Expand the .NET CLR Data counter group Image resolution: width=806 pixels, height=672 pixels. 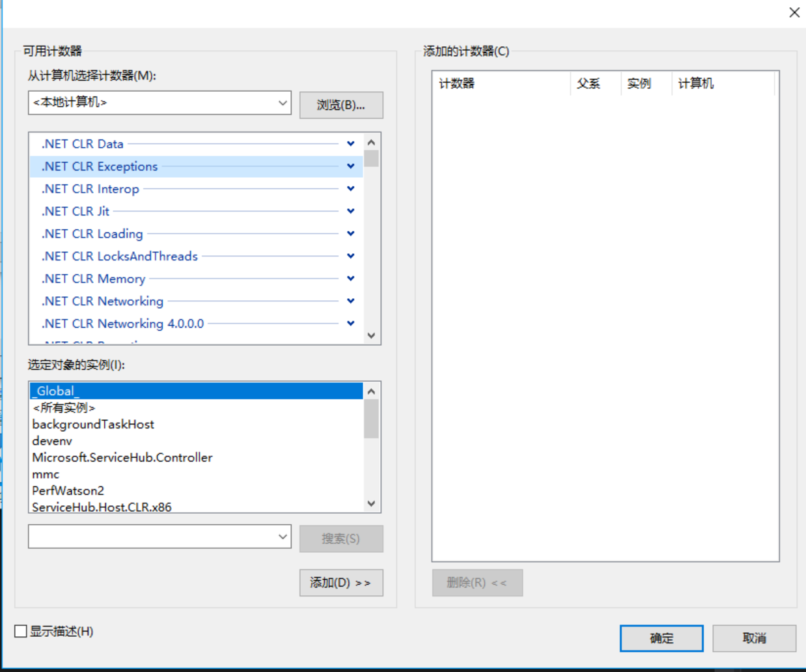coord(350,144)
